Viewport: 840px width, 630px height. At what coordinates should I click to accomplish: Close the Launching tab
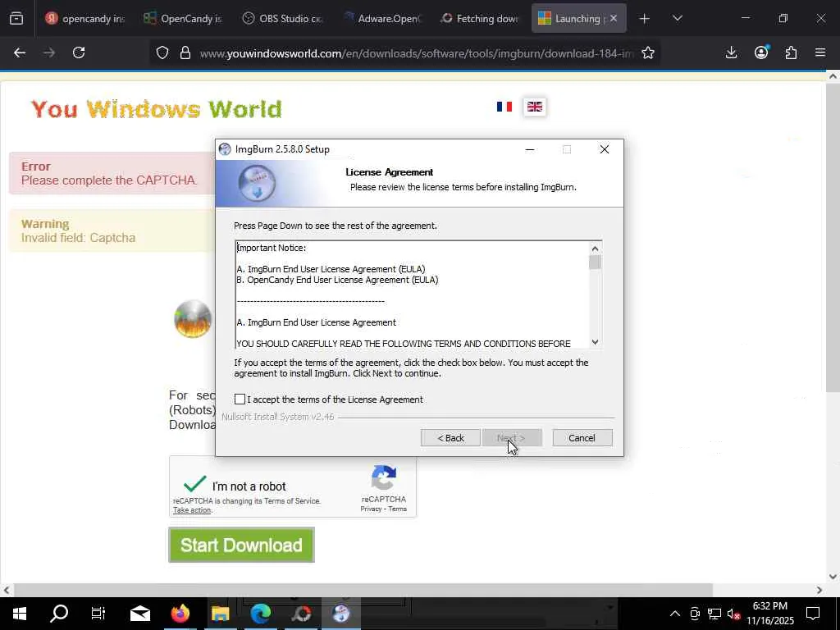614,18
